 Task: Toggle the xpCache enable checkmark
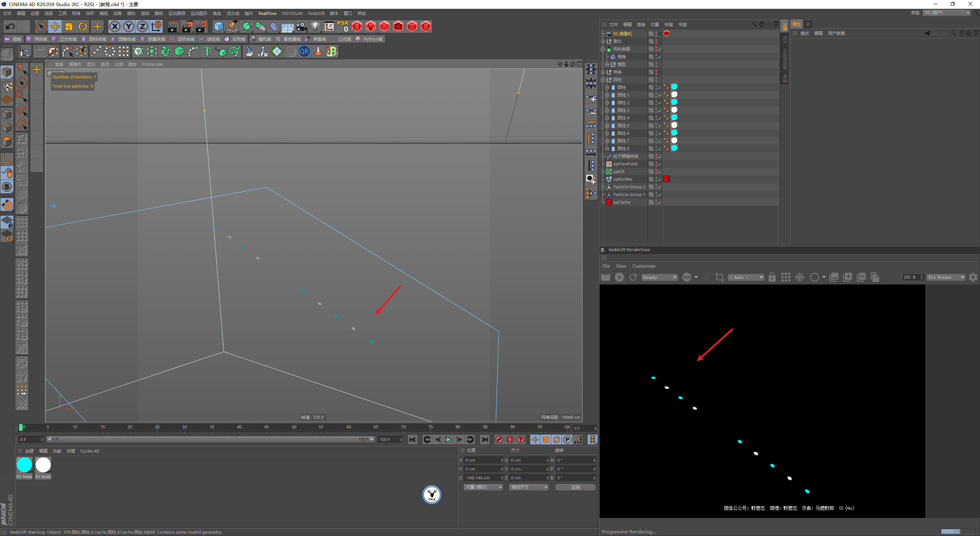(660, 203)
